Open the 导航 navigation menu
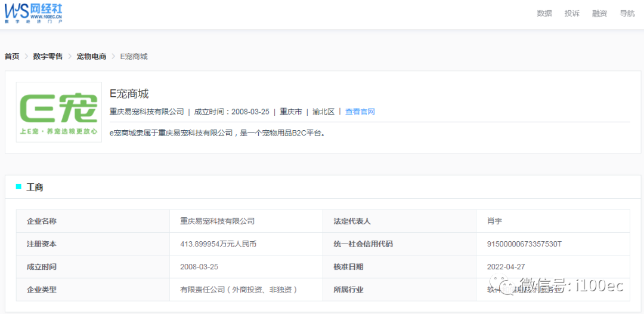 627,13
